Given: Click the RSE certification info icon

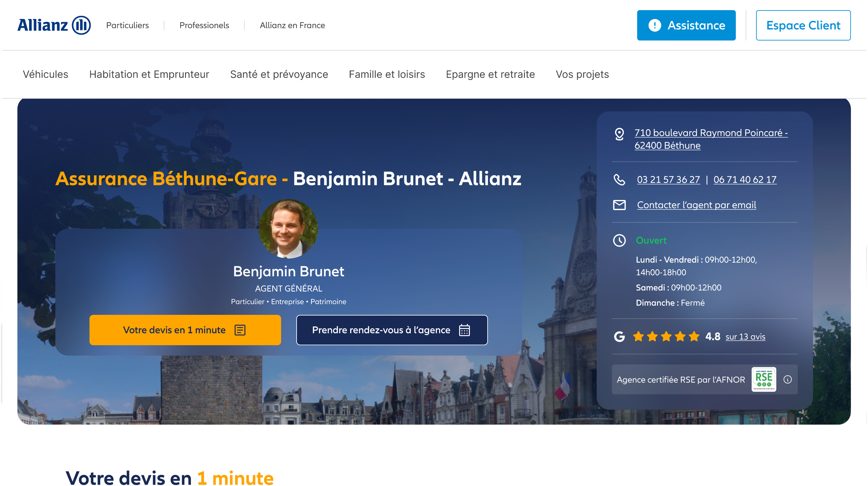Looking at the screenshot, I should (787, 379).
